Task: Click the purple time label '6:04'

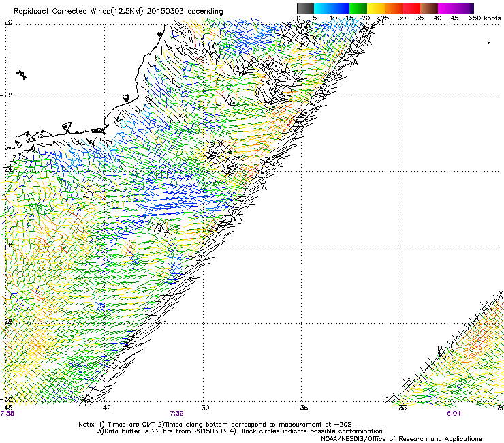Action: 454,414
